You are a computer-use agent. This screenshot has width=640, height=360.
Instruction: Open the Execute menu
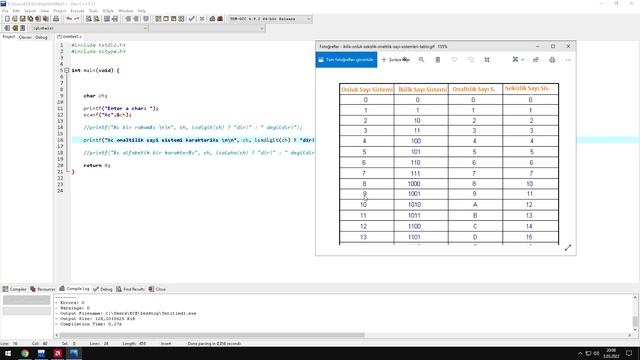tap(78, 11)
